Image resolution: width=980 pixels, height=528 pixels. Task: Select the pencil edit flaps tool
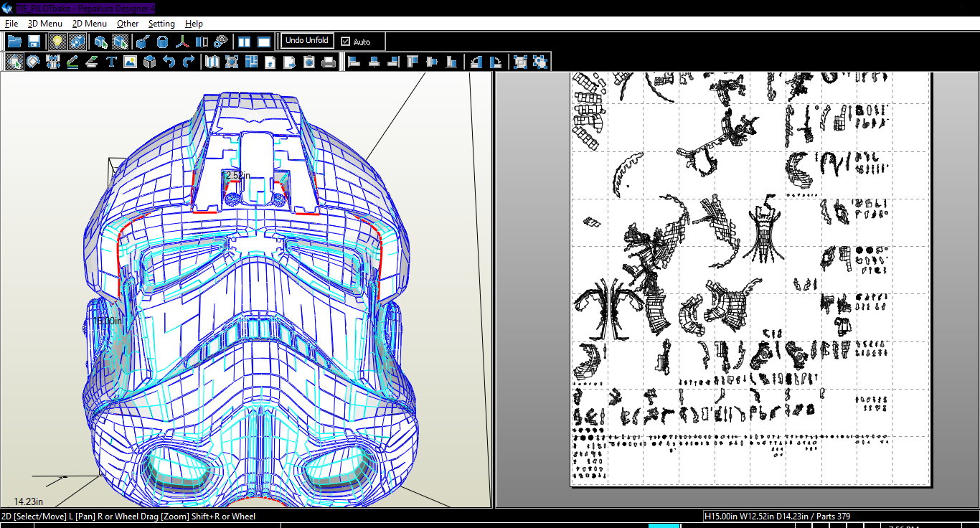pyautogui.click(x=72, y=62)
